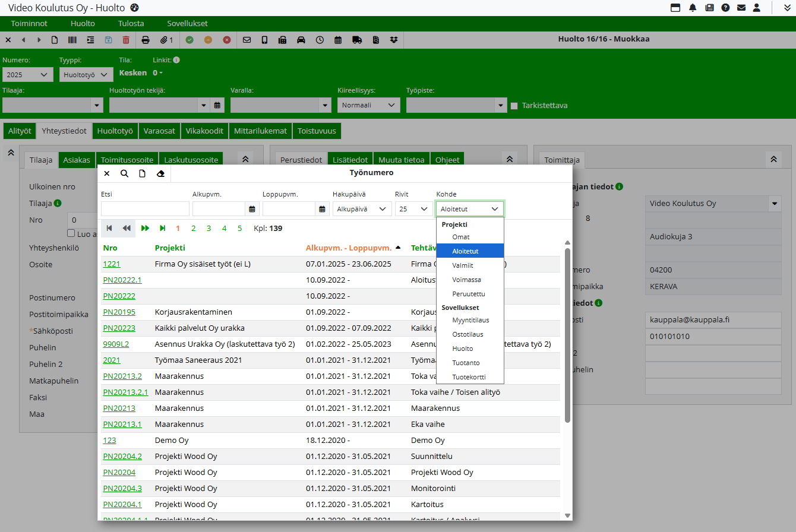The image size is (796, 532).
Task: Click the Etsi search input field
Action: 145,209
